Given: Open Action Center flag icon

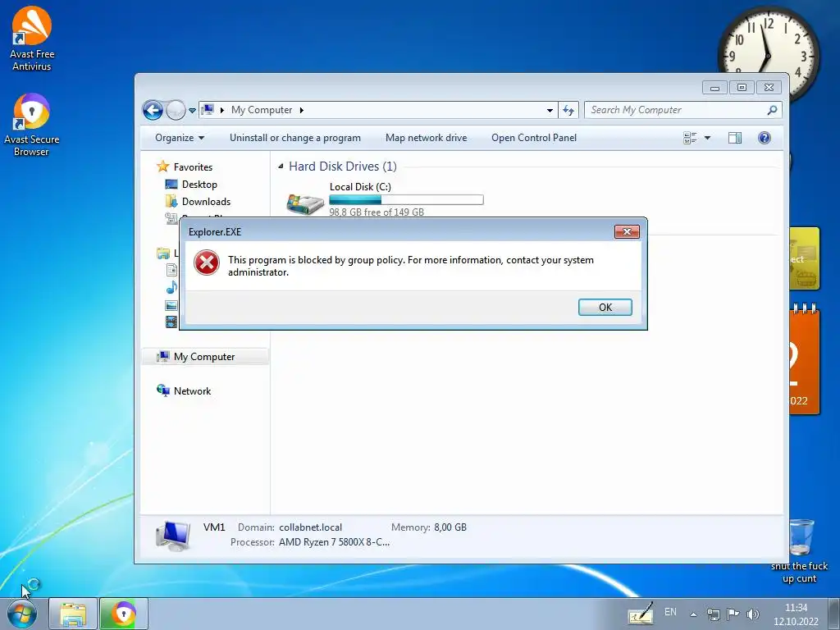Looking at the screenshot, I should pyautogui.click(x=733, y=614).
